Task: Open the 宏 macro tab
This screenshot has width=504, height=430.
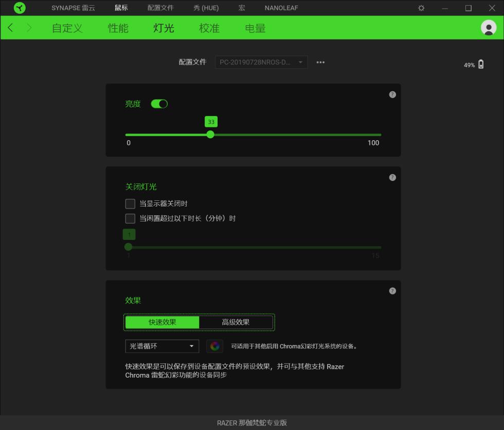Action: point(242,8)
